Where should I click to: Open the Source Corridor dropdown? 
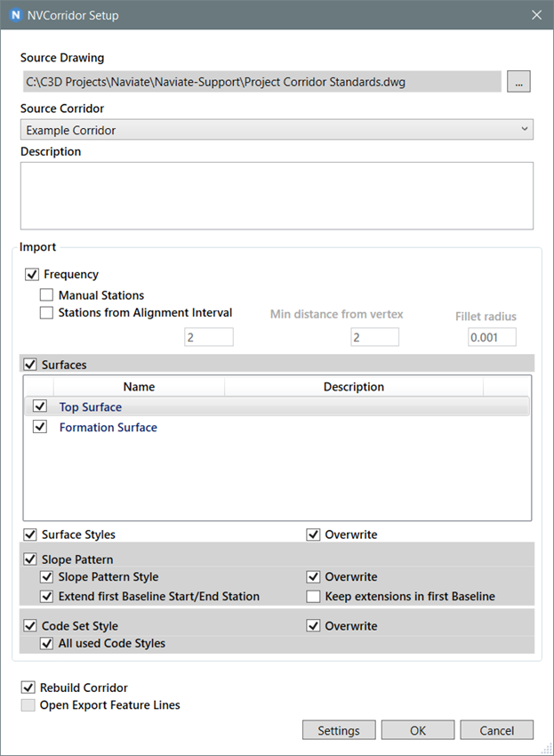point(277,130)
